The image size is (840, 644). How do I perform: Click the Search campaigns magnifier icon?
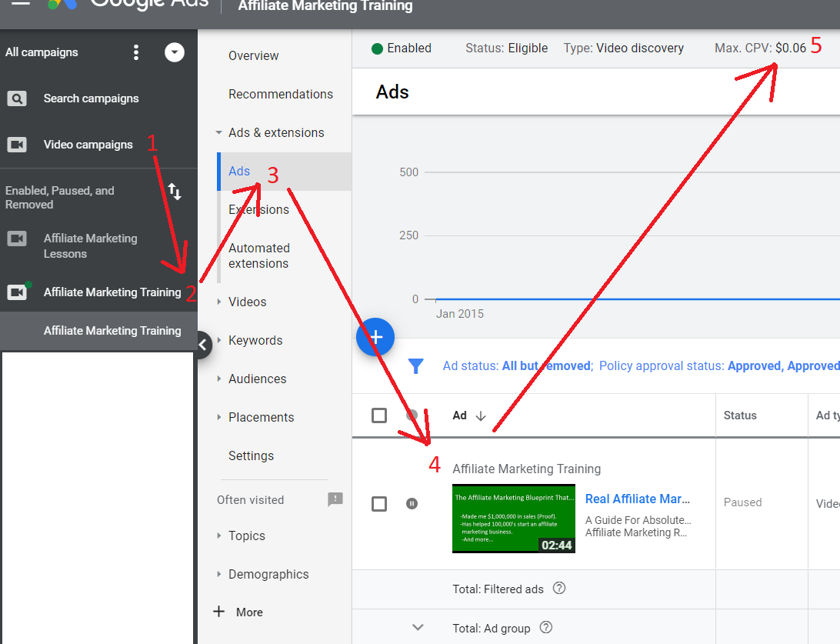coord(17,98)
